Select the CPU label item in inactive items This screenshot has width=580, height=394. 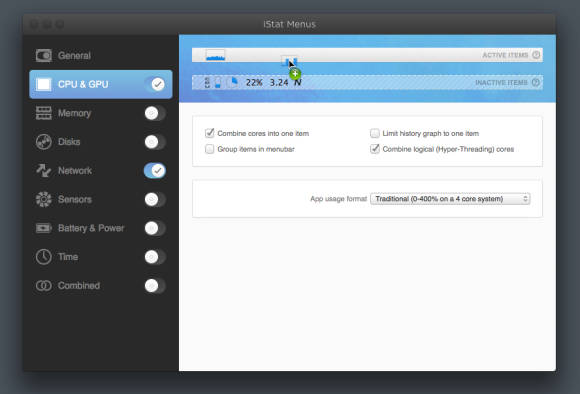click(207, 82)
